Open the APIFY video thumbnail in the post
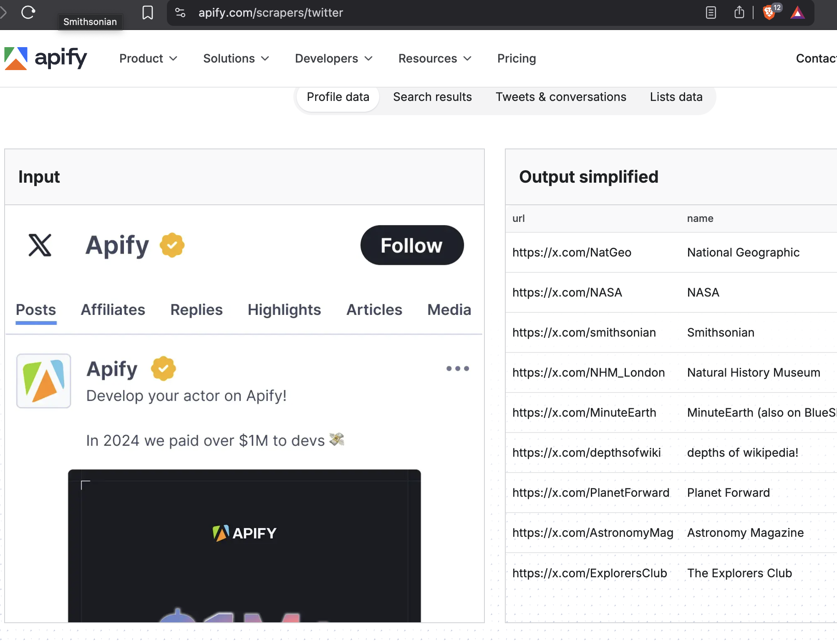Viewport: 837px width, 644px height. [245, 546]
